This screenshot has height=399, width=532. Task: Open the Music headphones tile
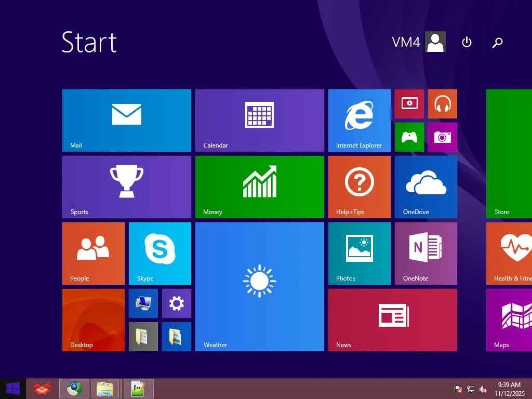pos(443,104)
